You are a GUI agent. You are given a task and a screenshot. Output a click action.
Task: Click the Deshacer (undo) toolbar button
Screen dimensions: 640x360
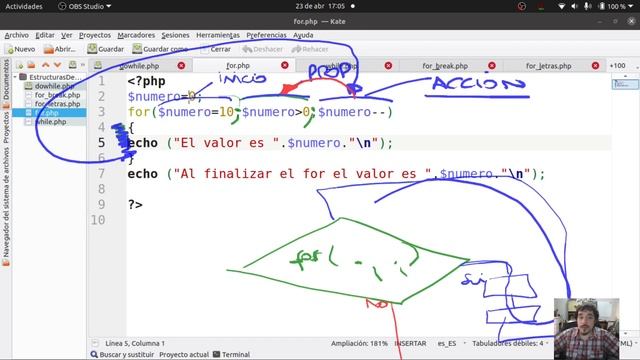point(262,49)
